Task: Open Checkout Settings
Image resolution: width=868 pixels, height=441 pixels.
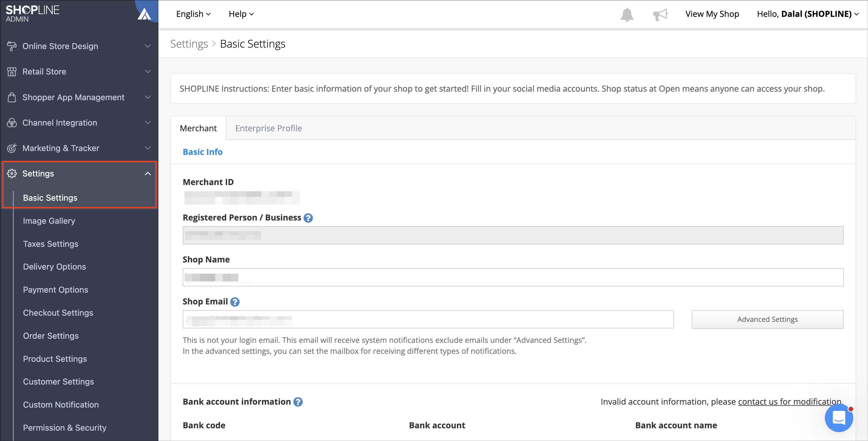Action: 58,313
